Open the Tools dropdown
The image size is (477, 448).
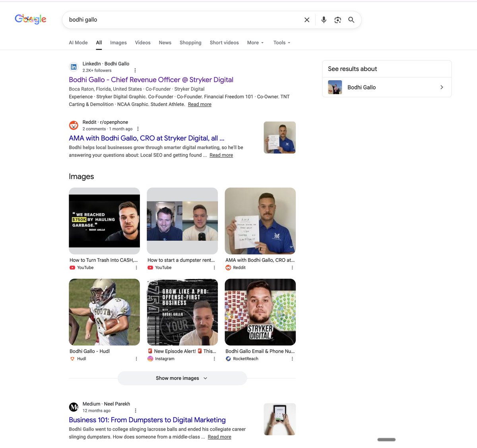tap(282, 42)
